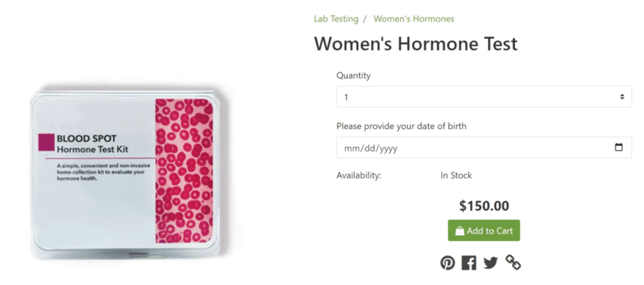
Task: Select the mm month segment in date field
Action: pyautogui.click(x=351, y=148)
